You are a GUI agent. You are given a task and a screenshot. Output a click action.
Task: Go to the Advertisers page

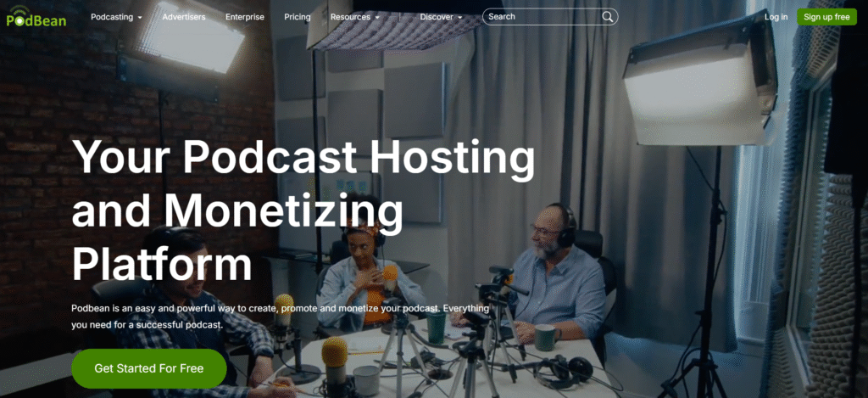tap(184, 17)
